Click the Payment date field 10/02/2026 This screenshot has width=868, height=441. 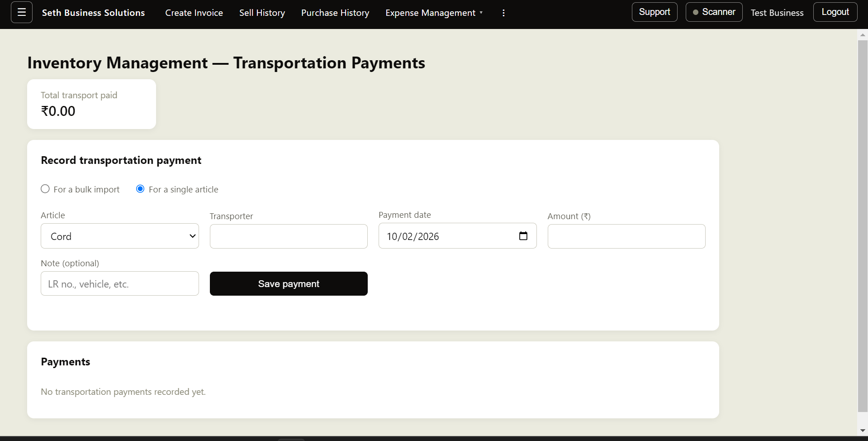457,236
